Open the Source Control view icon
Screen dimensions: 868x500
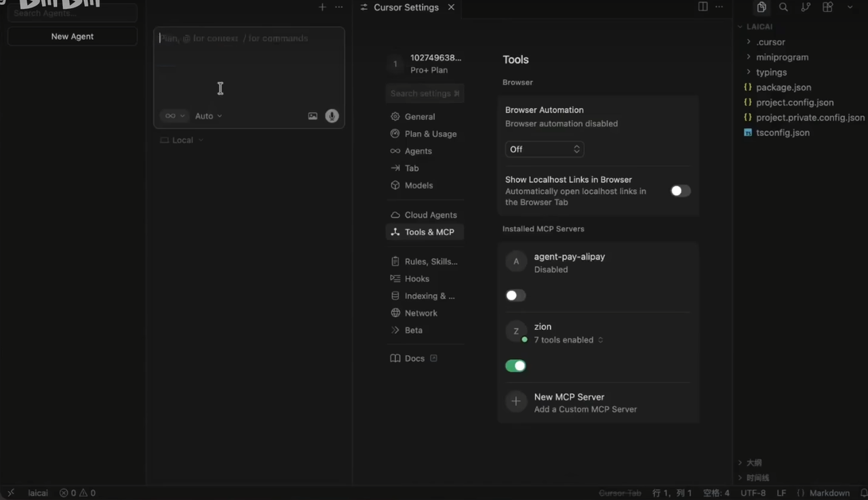point(806,7)
